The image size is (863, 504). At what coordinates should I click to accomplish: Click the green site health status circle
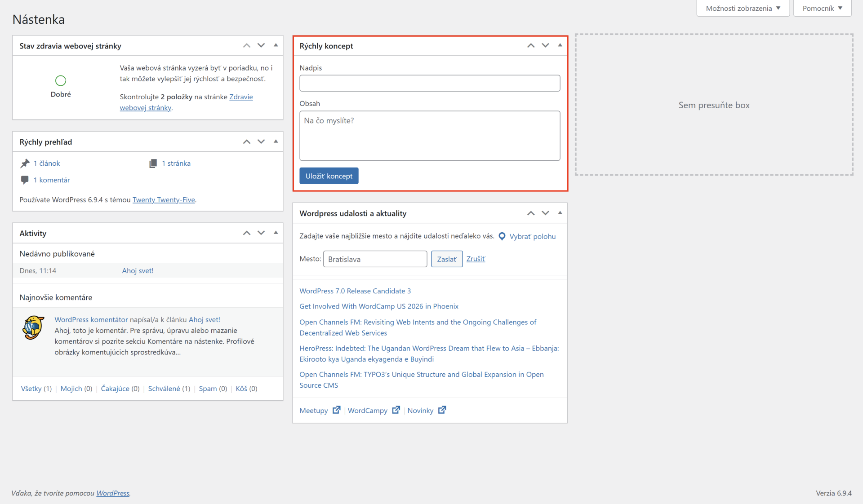click(61, 80)
